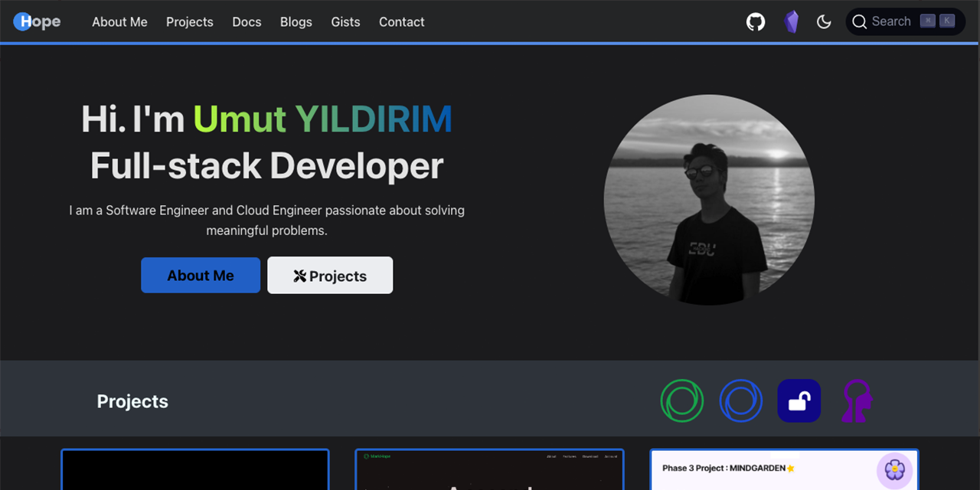Click the purple Obsidian gem icon

791,21
